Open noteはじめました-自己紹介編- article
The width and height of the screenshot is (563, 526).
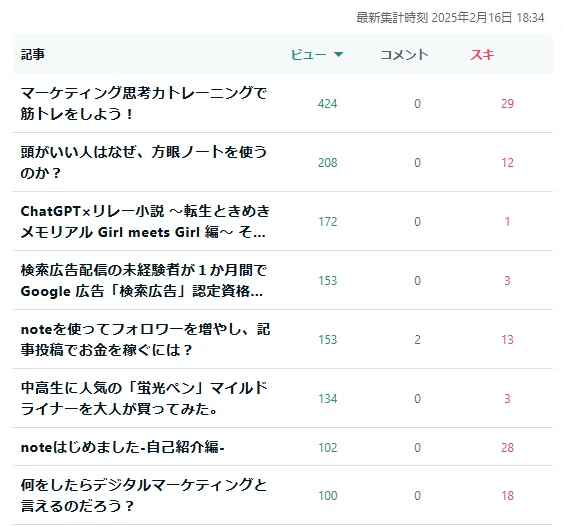122,447
